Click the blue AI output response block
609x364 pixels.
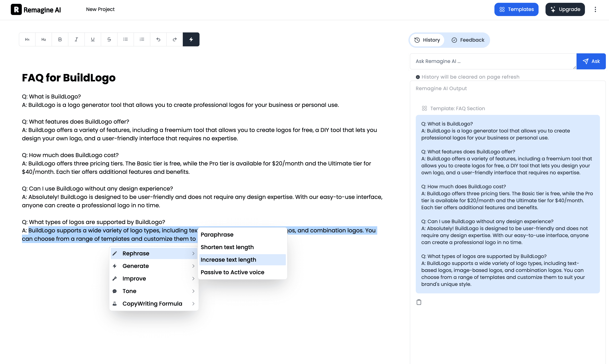click(508, 204)
